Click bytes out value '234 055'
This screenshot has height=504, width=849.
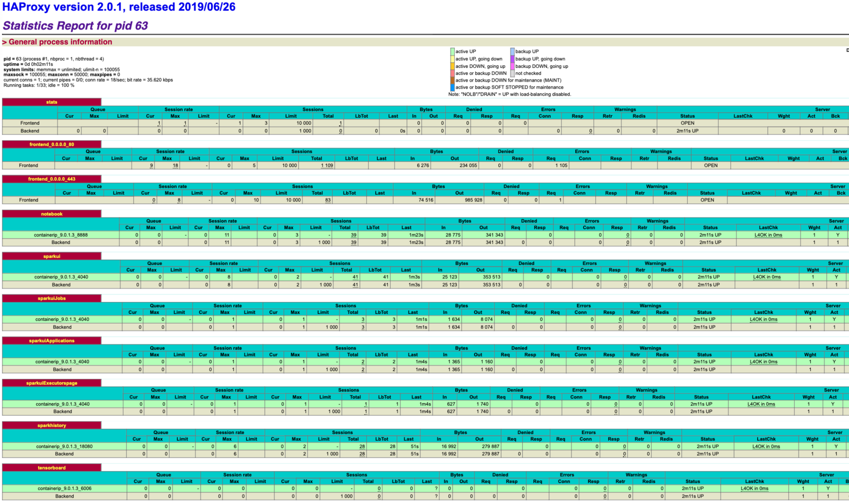pos(468,166)
